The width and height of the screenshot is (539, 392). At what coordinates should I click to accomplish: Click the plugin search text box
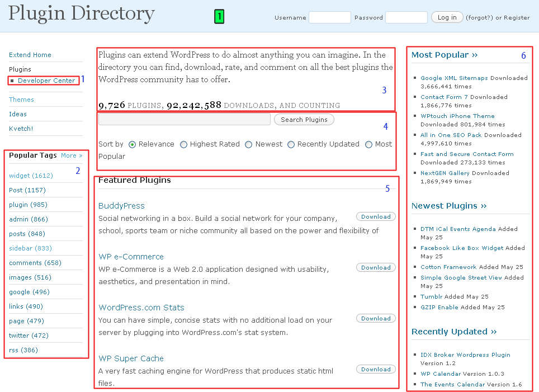click(185, 119)
